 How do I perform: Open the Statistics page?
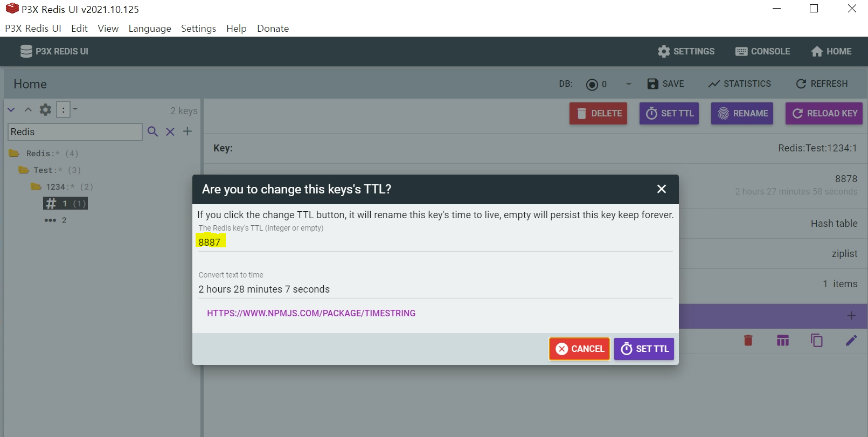coord(739,84)
